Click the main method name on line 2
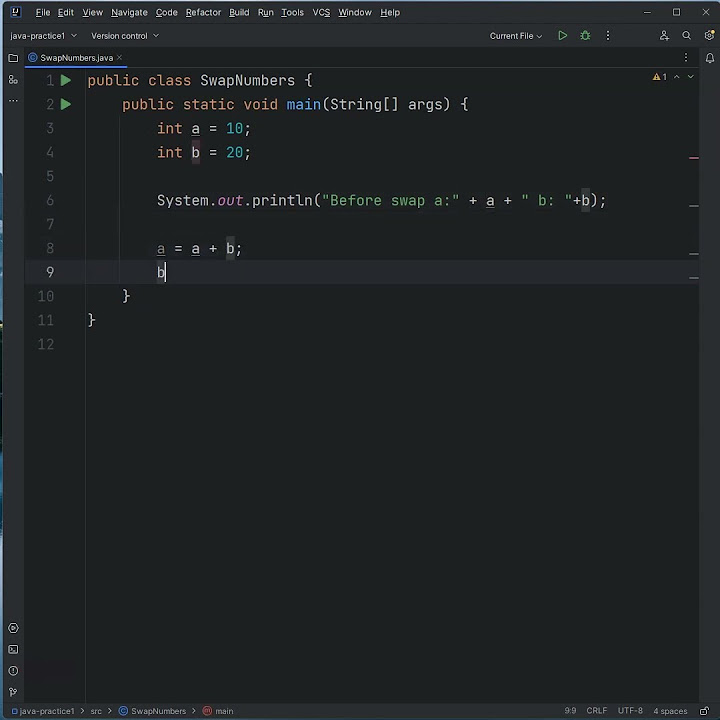This screenshot has height=720, width=720. point(304,104)
